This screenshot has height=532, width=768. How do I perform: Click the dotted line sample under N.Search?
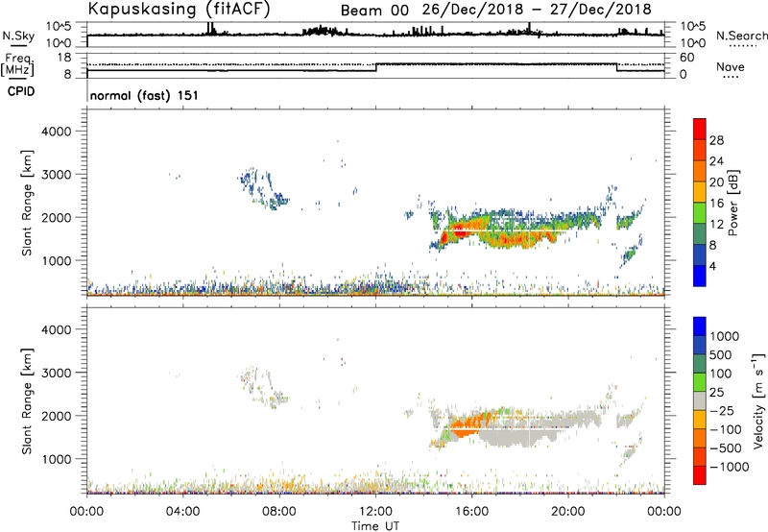point(742,46)
